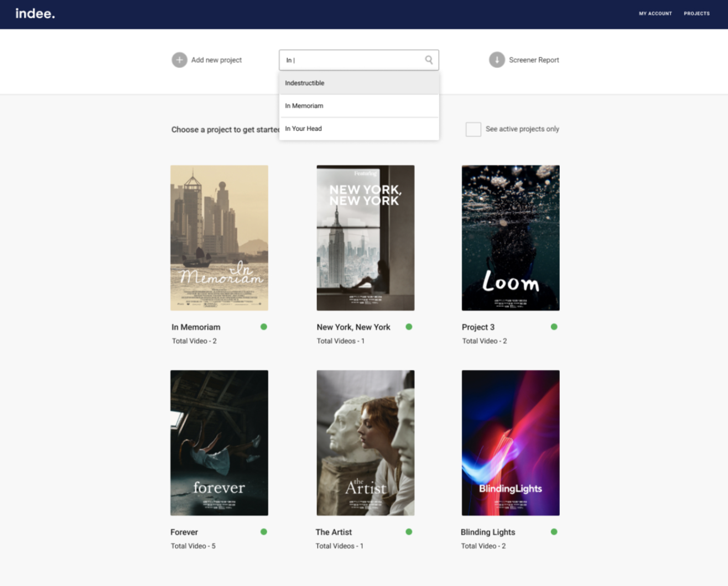Open The Artist poster thumbnail
Image resolution: width=728 pixels, height=586 pixels.
[x=365, y=443]
